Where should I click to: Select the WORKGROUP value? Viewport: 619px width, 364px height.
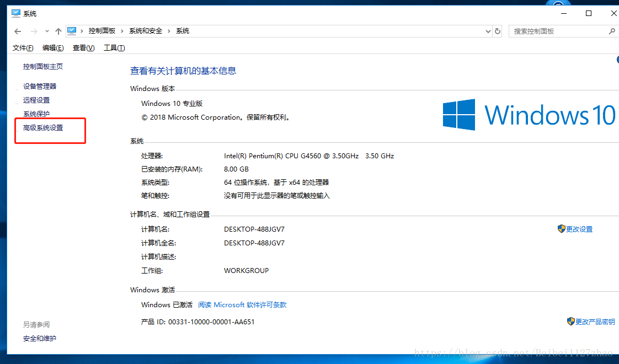[x=247, y=271]
